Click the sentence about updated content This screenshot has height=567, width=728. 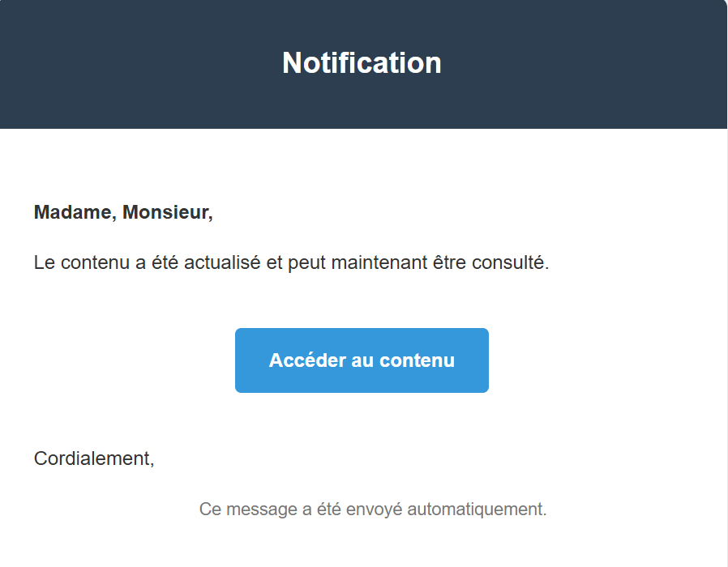click(x=292, y=263)
